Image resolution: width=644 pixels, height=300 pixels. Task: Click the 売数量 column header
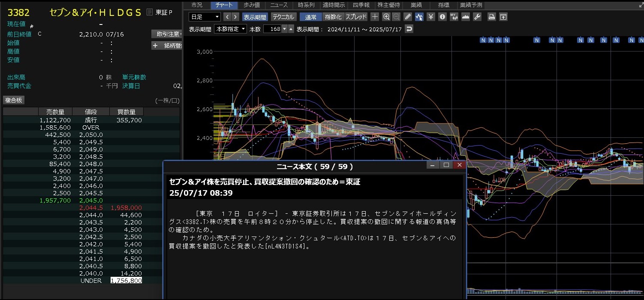55,112
